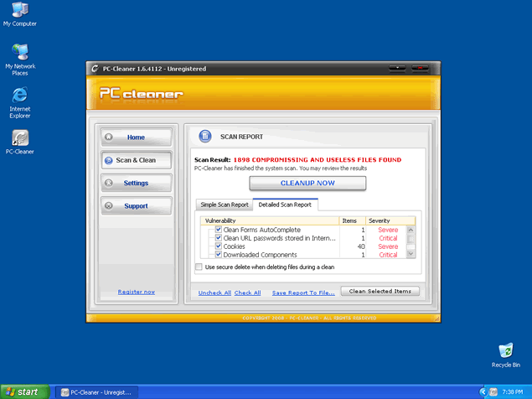Open the Settings section
This screenshot has height=399, width=532.
click(136, 183)
